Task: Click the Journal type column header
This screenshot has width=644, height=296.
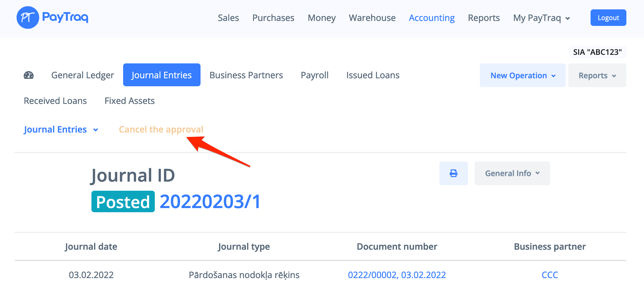Action: point(244,246)
